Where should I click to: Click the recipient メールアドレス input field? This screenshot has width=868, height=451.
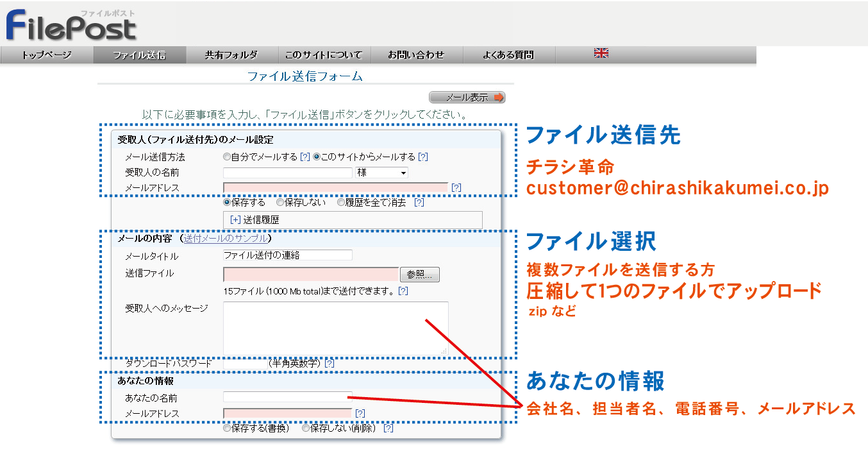[x=336, y=188]
